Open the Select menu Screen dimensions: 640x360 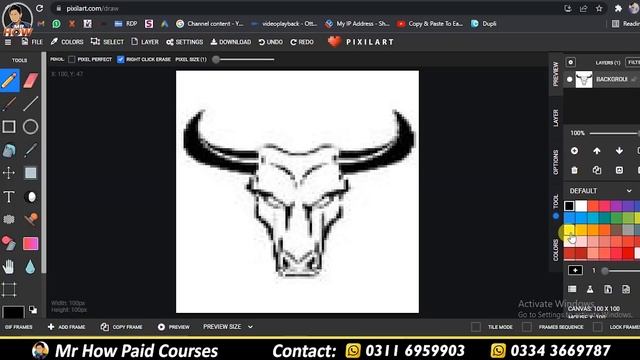107,42
